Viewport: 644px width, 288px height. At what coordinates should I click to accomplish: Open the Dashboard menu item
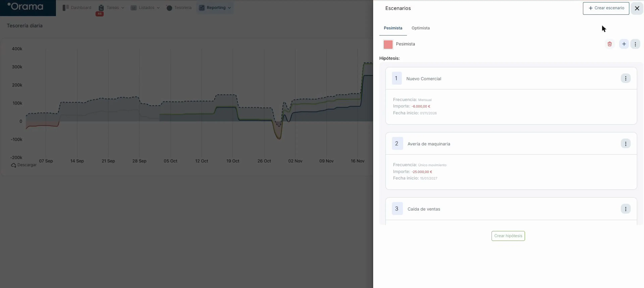(77, 8)
